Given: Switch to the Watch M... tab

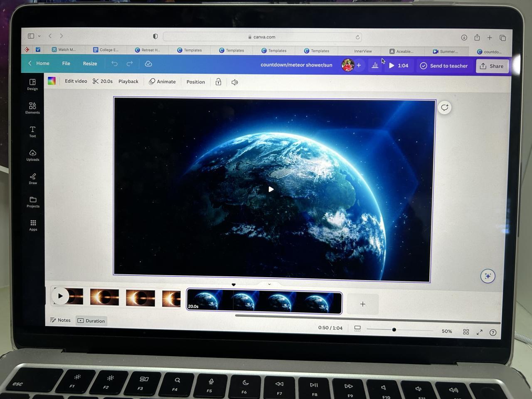Looking at the screenshot, I should [64, 49].
